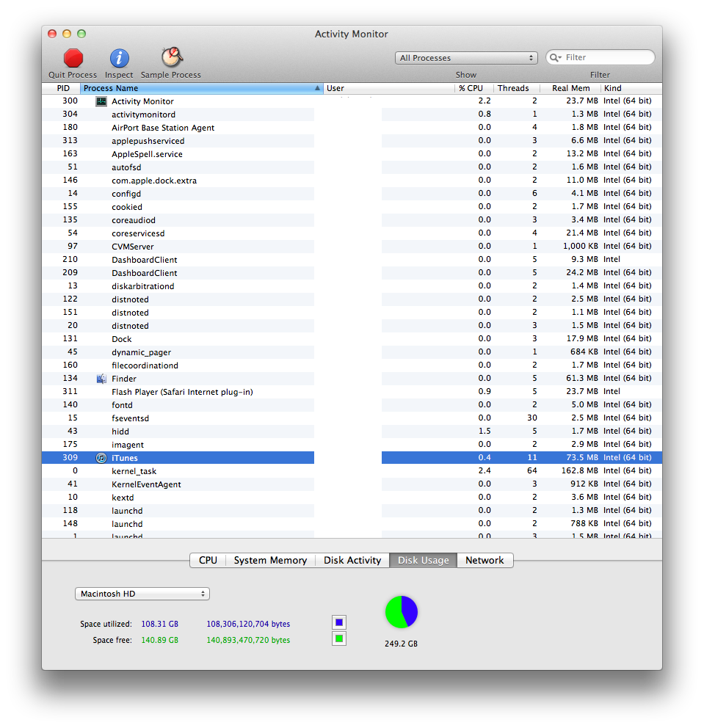Click the red Quit Process stop icon
The height and width of the screenshot is (728, 704).
73,59
